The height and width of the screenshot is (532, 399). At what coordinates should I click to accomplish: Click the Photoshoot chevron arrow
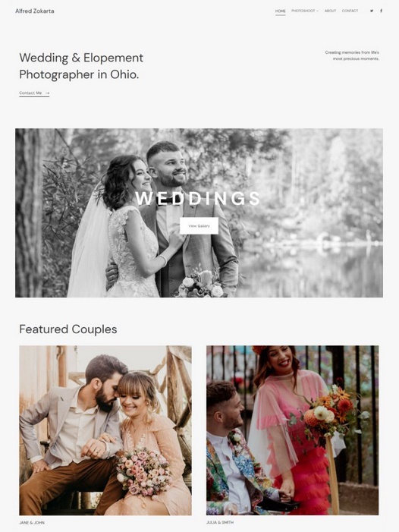317,11
